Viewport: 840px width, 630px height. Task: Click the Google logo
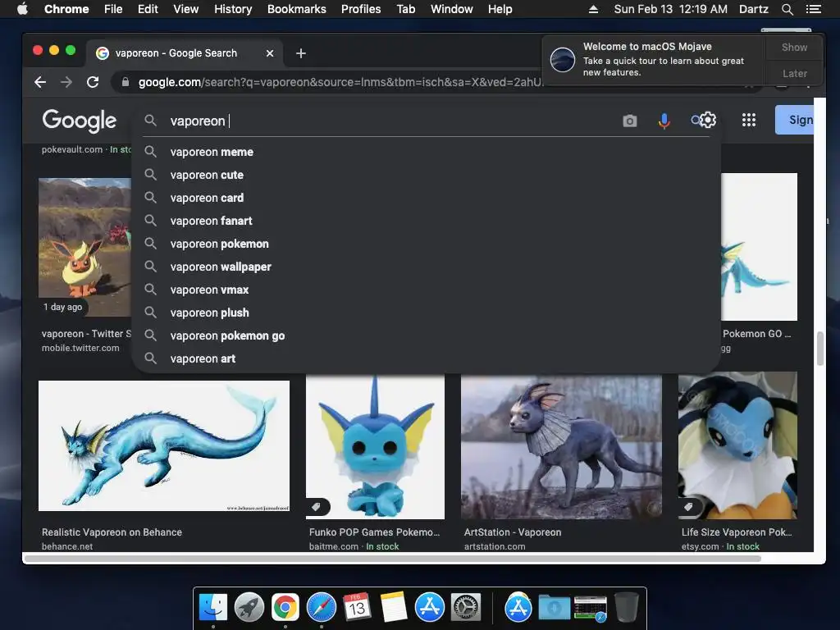[x=80, y=121]
